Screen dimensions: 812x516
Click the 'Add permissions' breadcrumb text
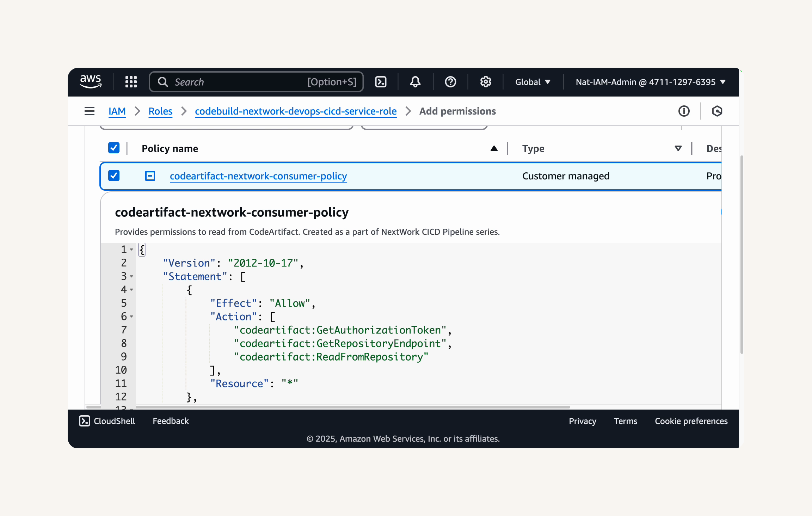click(457, 111)
